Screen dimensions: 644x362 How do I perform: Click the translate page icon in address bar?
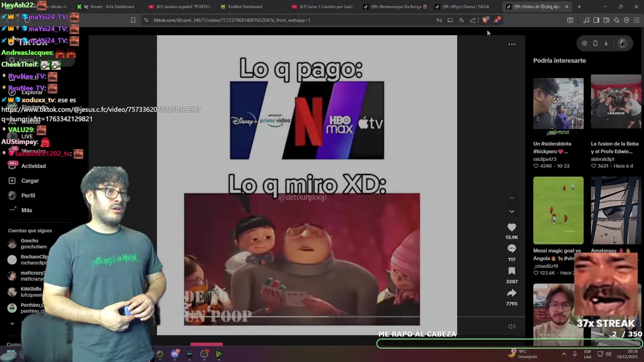point(461,20)
